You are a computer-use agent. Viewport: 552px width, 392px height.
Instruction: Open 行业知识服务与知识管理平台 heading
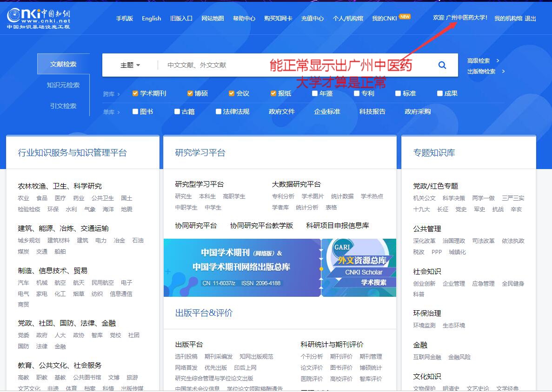pyautogui.click(x=72, y=153)
